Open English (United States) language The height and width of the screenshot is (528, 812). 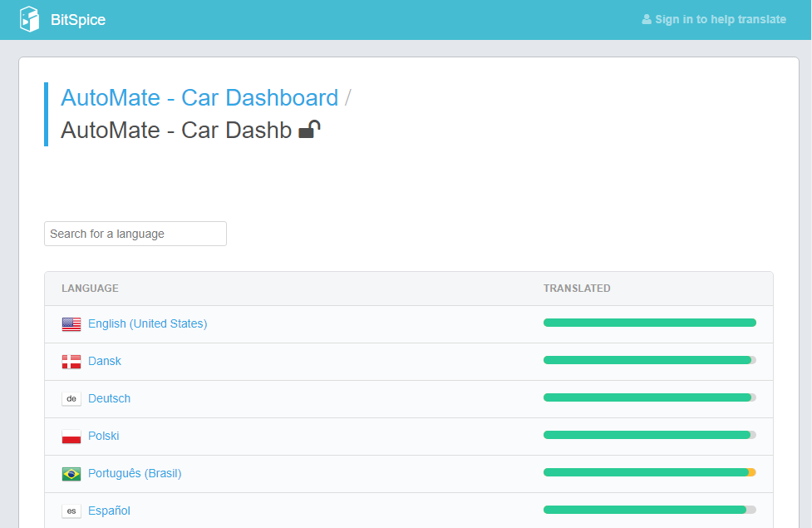tap(148, 323)
